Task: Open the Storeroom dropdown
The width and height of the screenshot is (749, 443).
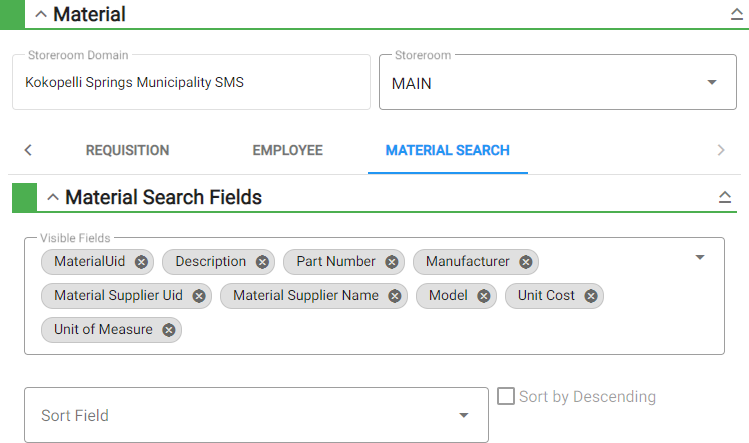Action: click(557, 82)
